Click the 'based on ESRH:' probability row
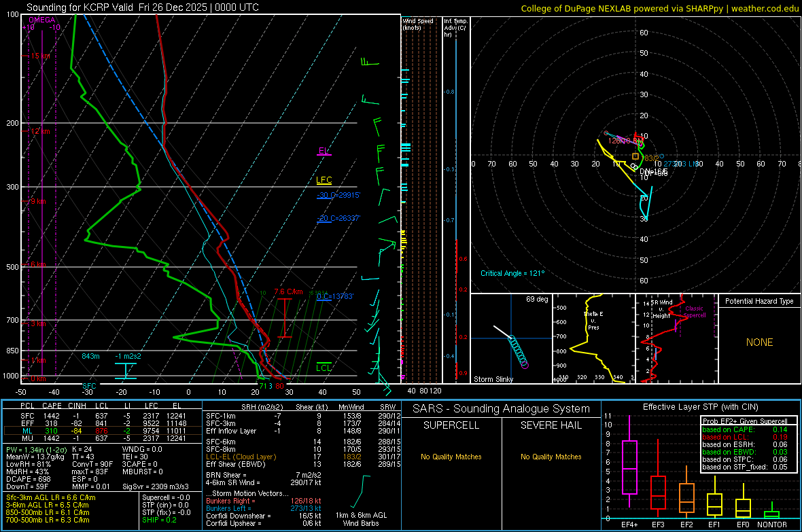802x532 pixels. coord(745,444)
